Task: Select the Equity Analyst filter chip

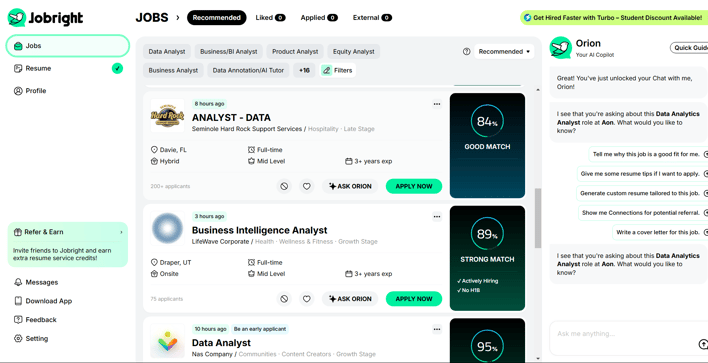Action: pyautogui.click(x=354, y=51)
